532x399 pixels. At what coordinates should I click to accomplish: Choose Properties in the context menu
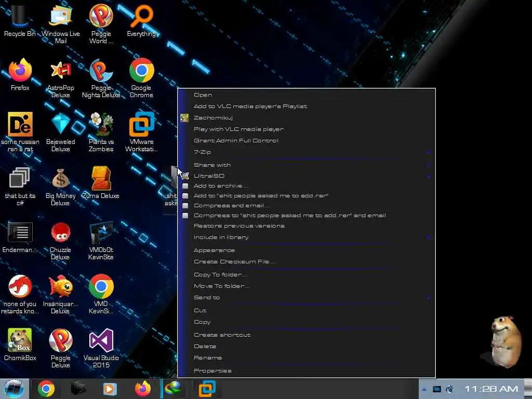(307, 371)
